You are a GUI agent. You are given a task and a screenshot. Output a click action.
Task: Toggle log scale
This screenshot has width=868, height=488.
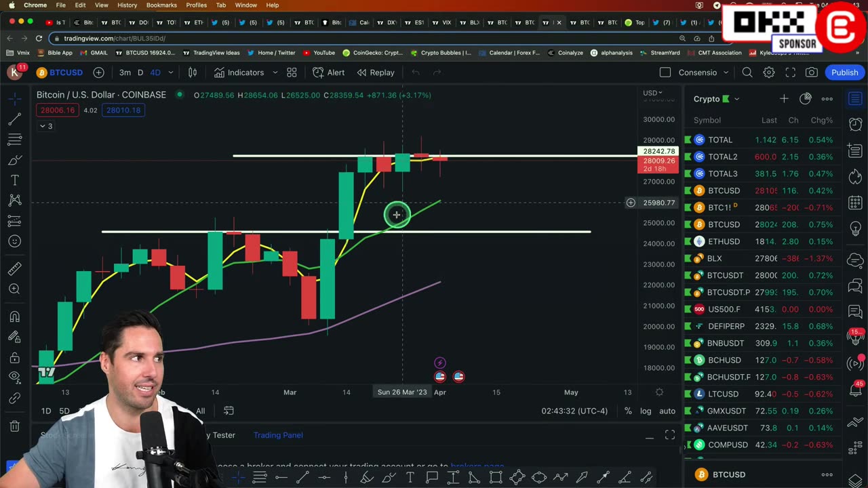click(x=646, y=411)
